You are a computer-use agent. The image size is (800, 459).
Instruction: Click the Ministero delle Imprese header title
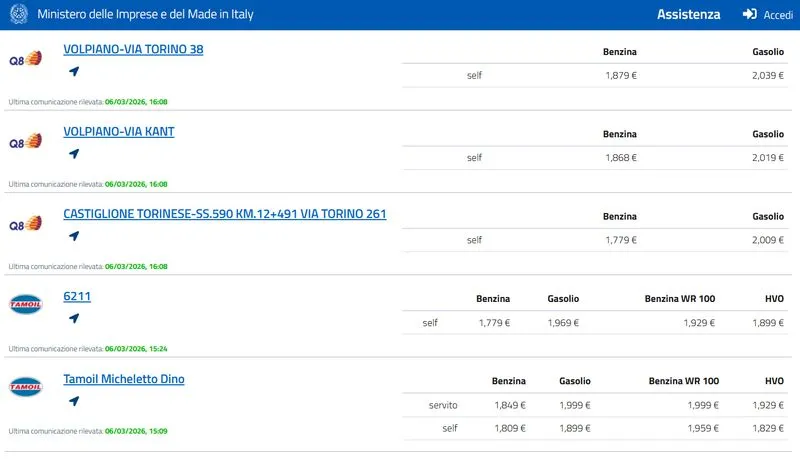tap(145, 15)
